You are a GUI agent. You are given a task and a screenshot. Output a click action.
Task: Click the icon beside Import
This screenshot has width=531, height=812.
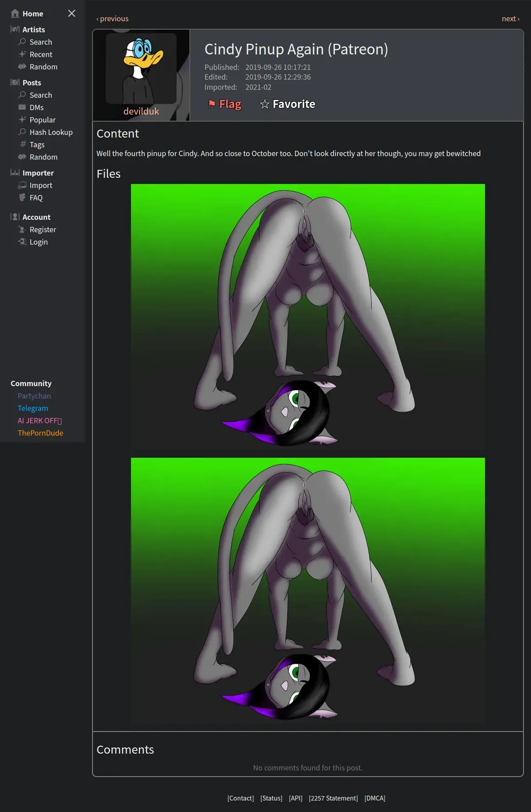click(22, 185)
